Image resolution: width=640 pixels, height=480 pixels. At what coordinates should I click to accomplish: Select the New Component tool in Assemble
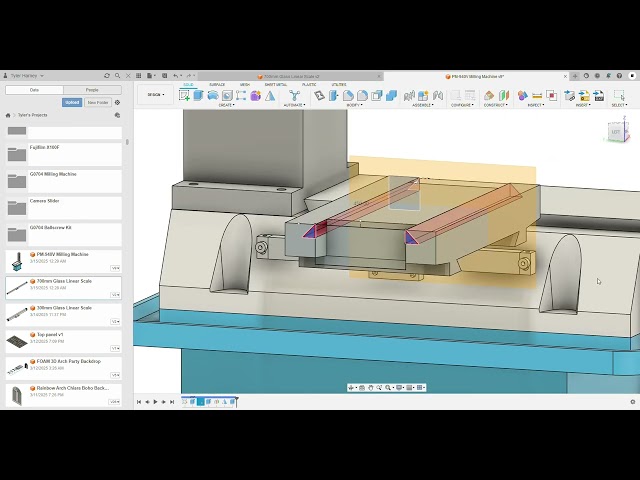point(423,96)
